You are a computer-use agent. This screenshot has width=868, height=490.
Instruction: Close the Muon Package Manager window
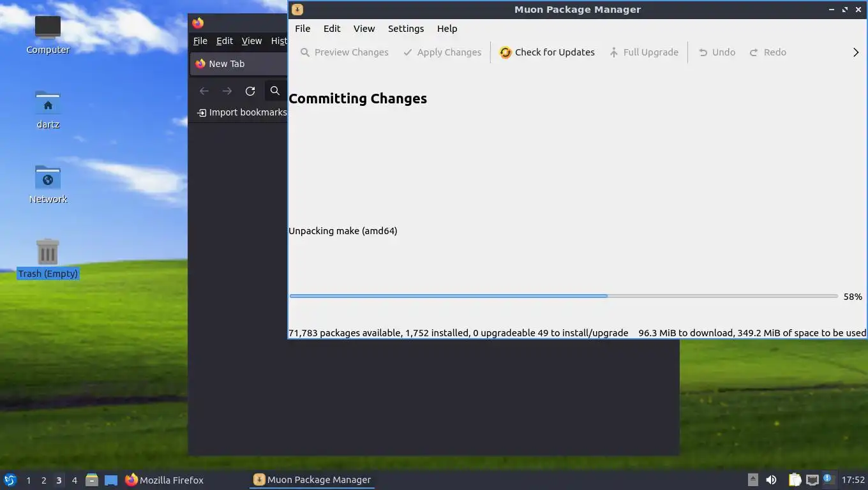click(x=858, y=10)
